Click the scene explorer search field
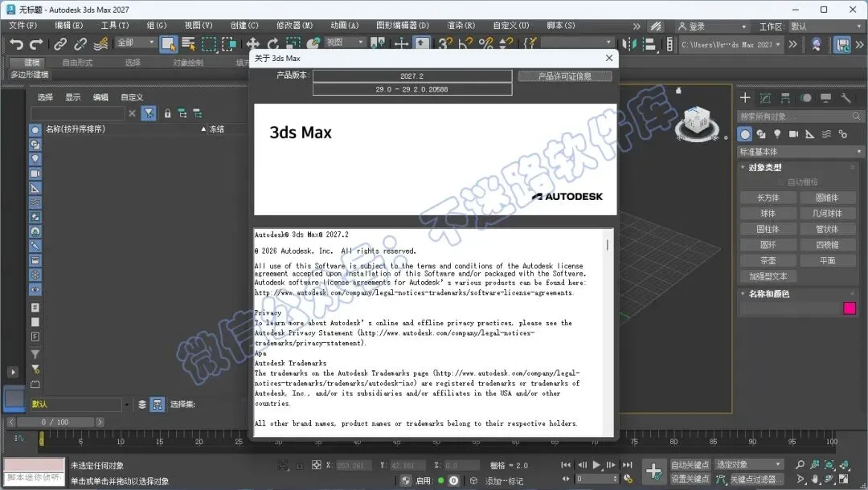868x490 pixels. coord(77,113)
